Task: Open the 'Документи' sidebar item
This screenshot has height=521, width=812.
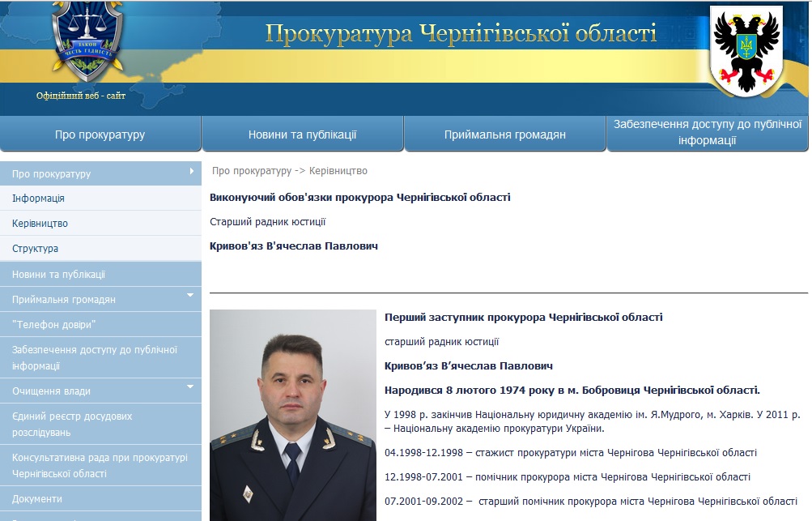Action: tap(100, 498)
